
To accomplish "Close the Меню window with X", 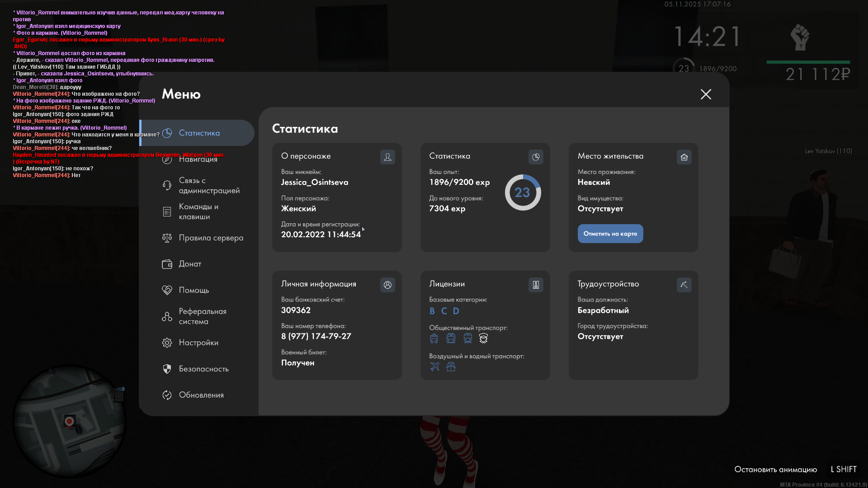I will pyautogui.click(x=706, y=94).
